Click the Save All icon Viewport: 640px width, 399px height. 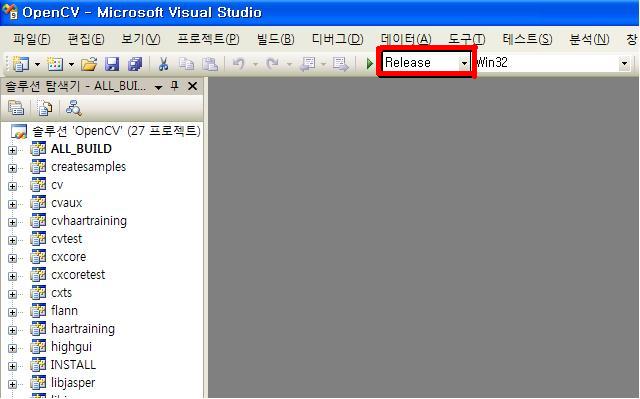(135, 64)
